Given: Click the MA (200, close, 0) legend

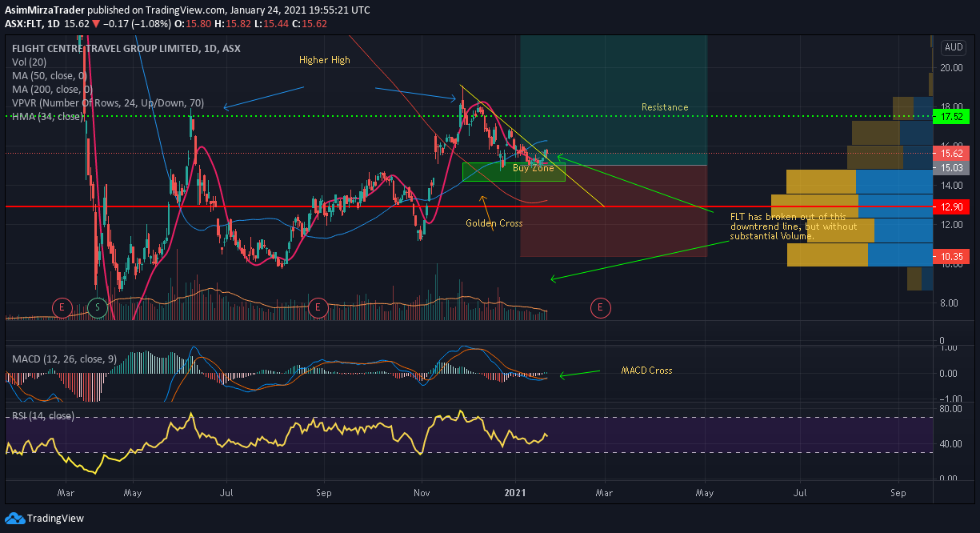Looking at the screenshot, I should pos(52,90).
